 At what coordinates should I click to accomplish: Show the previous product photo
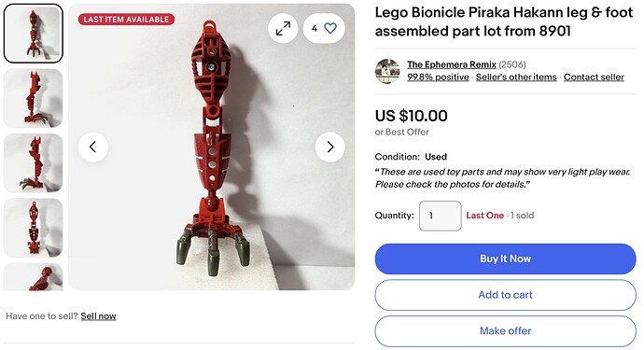[x=93, y=147]
